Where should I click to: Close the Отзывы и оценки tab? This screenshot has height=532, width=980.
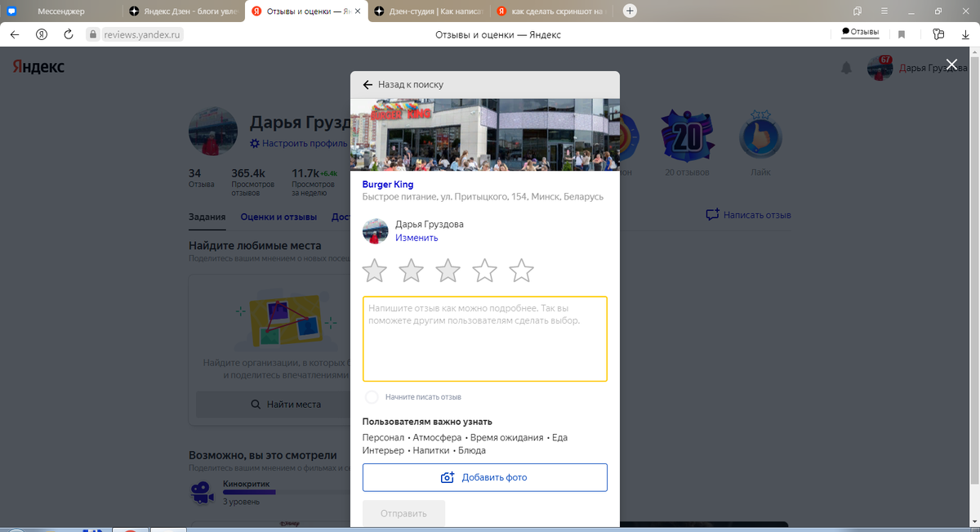coord(357,11)
